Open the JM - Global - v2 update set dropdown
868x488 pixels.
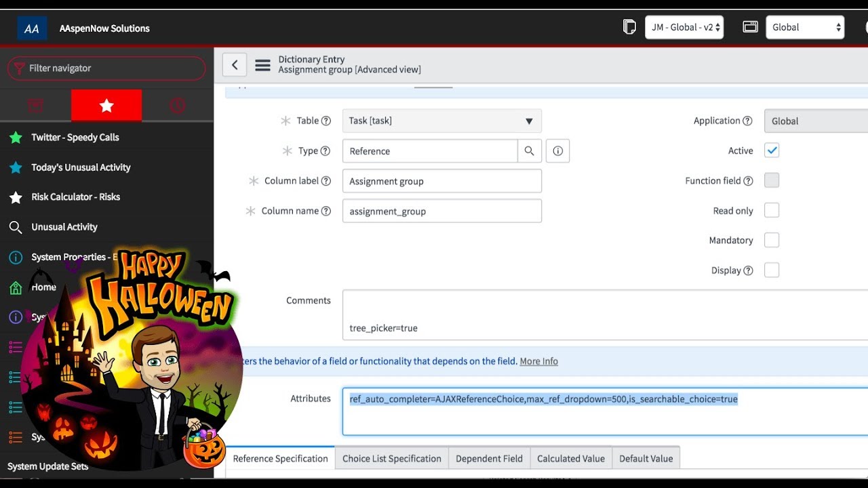684,27
